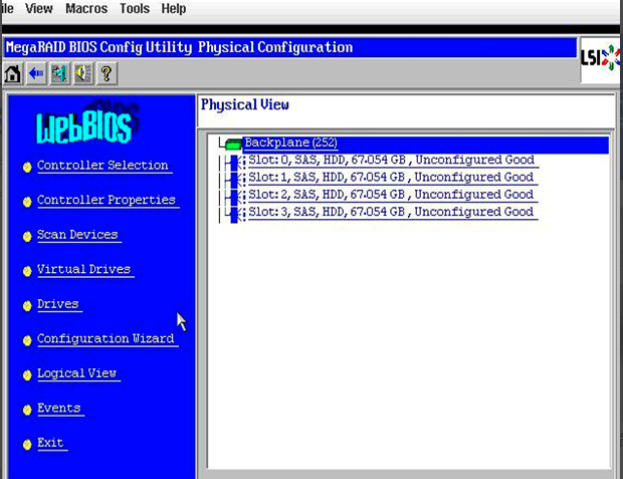Open the Controller Properties link
Viewport: 623px width, 479px height.
106,200
